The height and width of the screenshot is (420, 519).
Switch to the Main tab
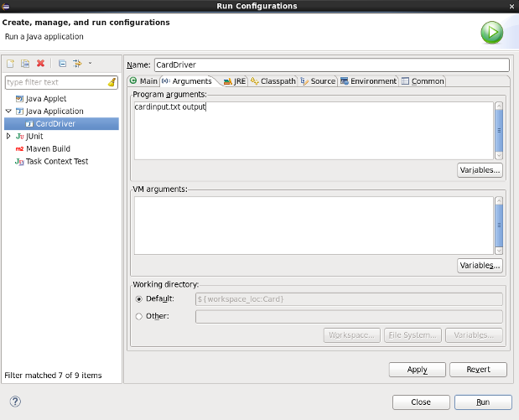pos(143,81)
